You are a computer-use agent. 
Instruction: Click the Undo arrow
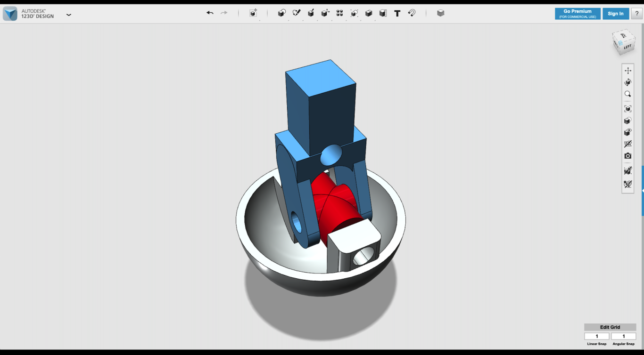click(x=210, y=13)
